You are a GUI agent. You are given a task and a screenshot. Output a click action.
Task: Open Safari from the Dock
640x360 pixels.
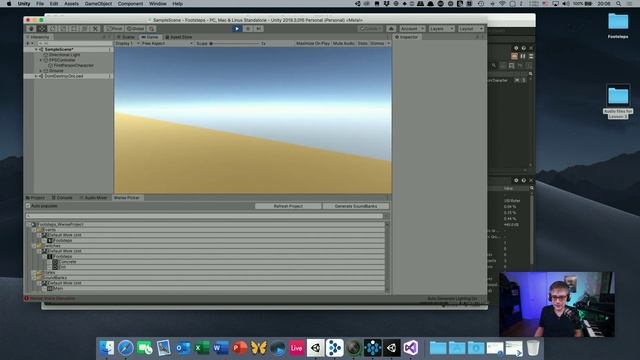pyautogui.click(x=126, y=348)
